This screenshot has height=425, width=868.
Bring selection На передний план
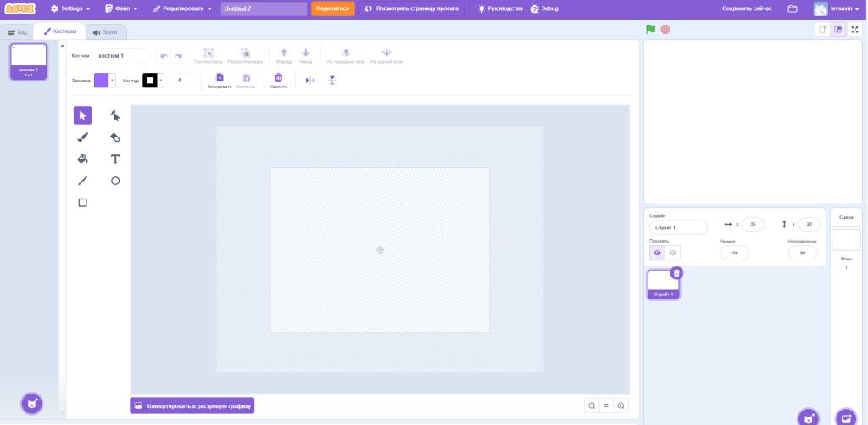pyautogui.click(x=346, y=53)
